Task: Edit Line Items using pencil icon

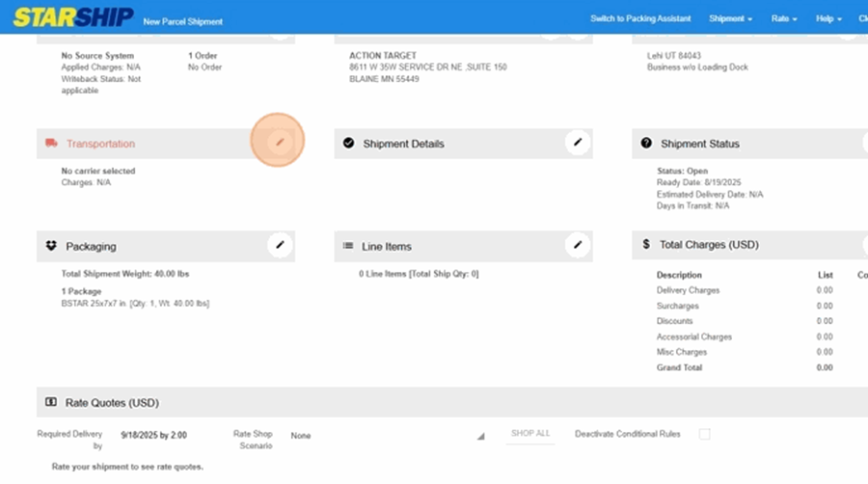Action: 577,245
